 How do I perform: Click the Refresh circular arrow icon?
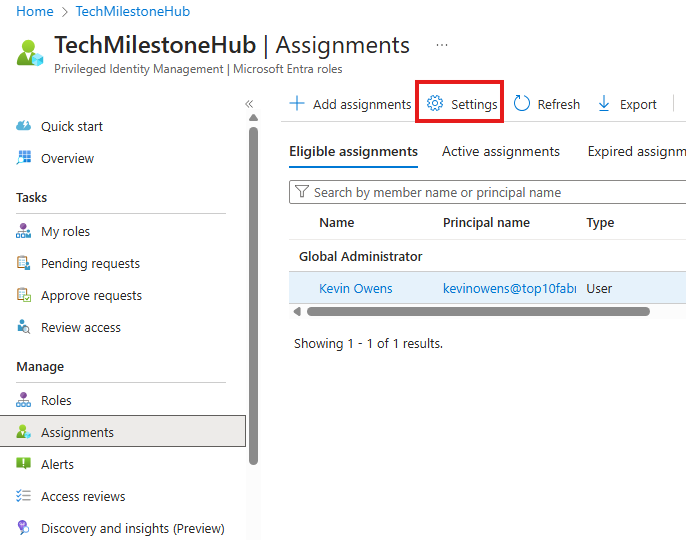(522, 104)
